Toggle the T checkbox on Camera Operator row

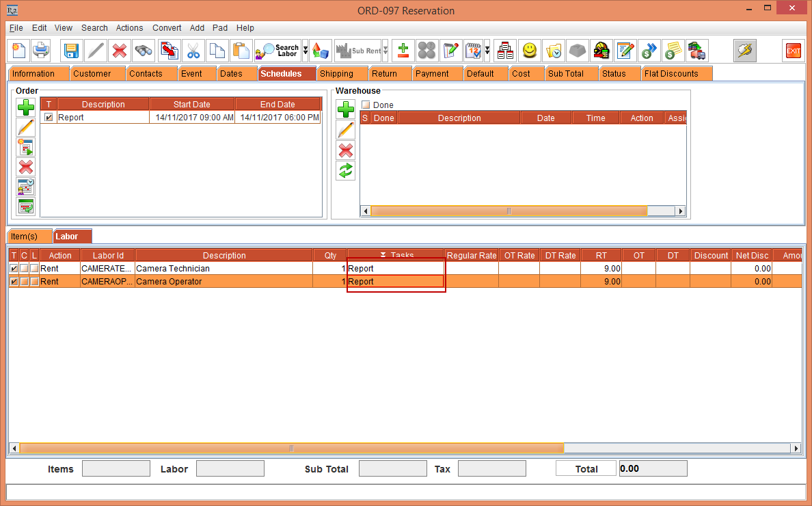(14, 281)
